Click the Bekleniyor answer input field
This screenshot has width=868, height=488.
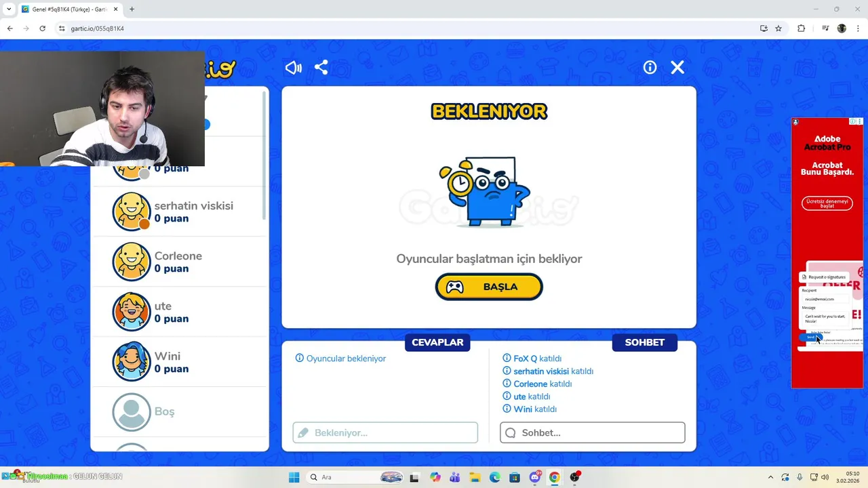(385, 432)
